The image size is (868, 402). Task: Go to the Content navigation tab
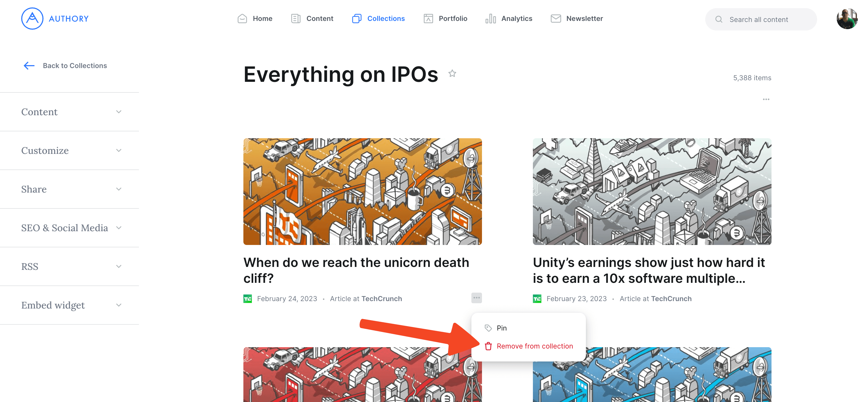[312, 19]
